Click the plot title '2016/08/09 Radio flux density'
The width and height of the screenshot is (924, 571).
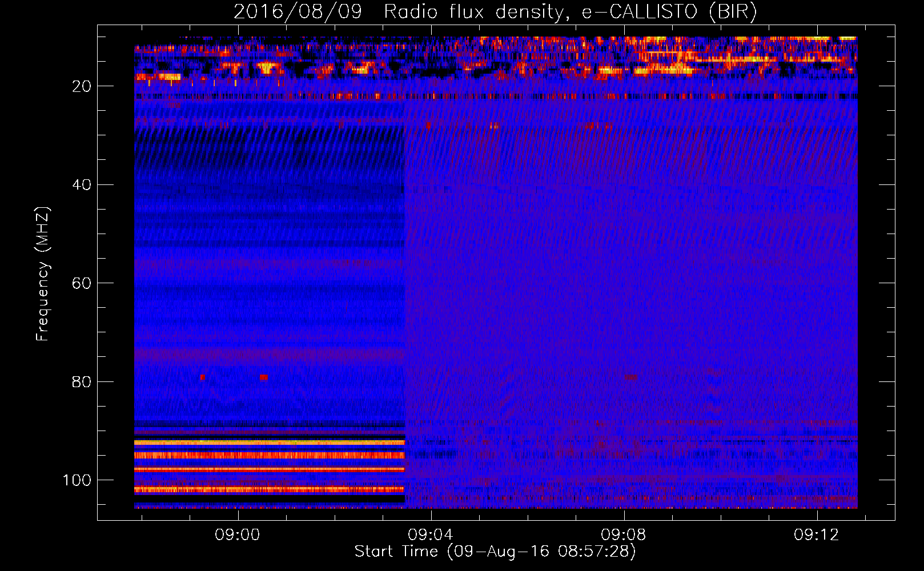point(495,13)
